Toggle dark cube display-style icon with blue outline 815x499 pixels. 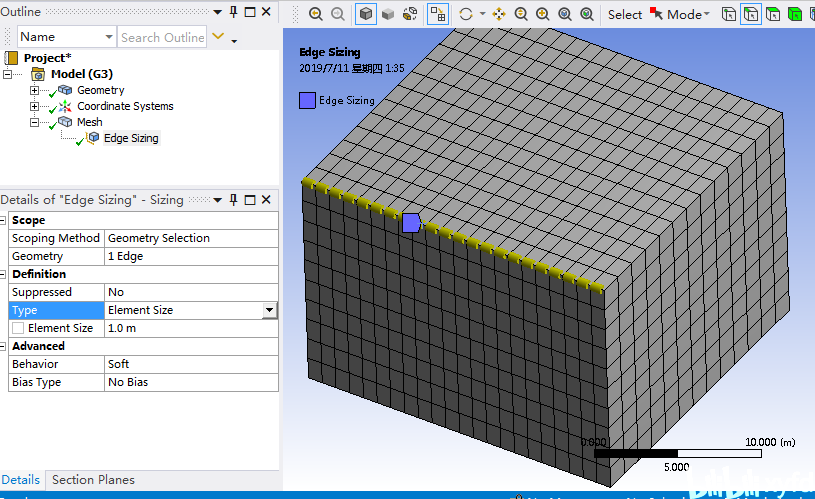point(366,14)
